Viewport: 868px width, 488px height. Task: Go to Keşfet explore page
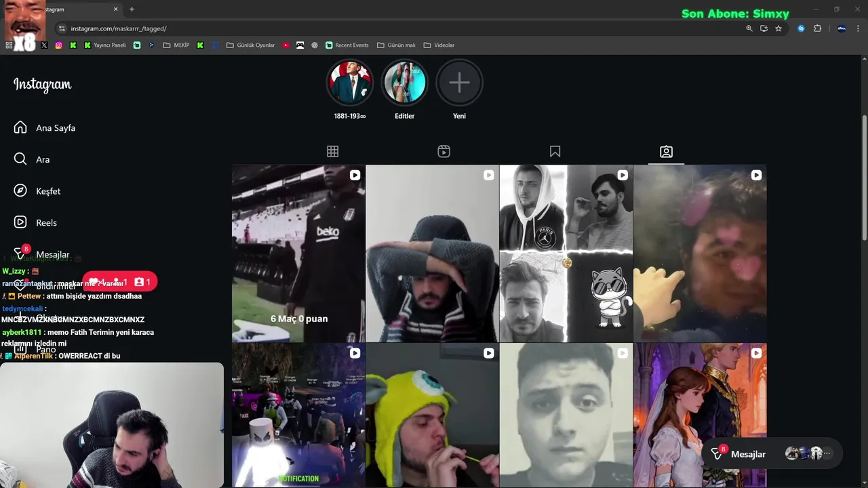point(37,191)
